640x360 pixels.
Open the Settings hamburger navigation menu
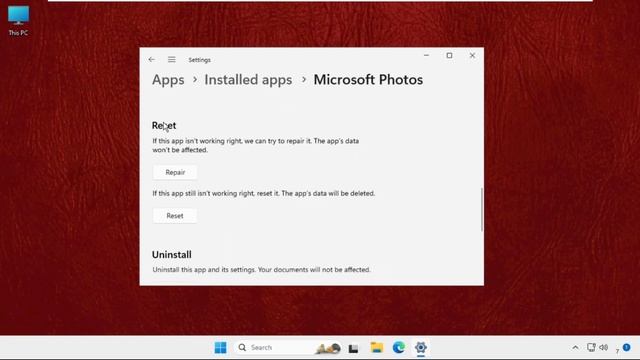(172, 60)
